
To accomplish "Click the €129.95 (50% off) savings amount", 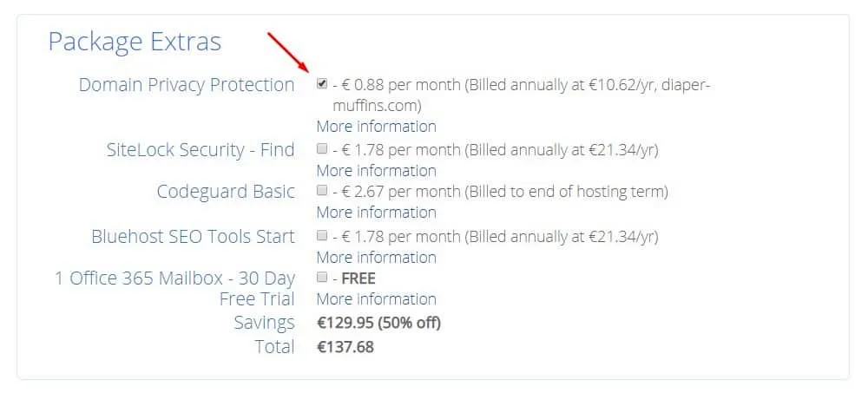I will click(x=378, y=323).
